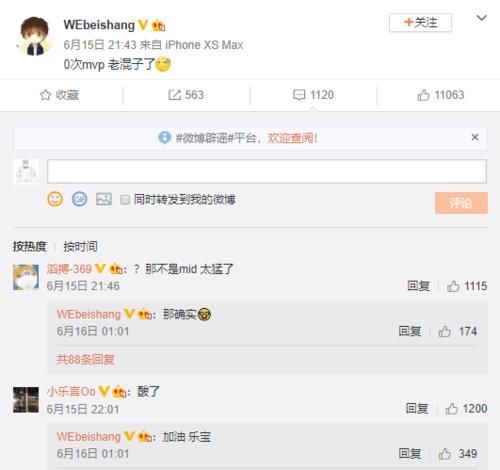The image size is (500, 470).
Task: Open the post options chevron menu
Action: pos(481,18)
